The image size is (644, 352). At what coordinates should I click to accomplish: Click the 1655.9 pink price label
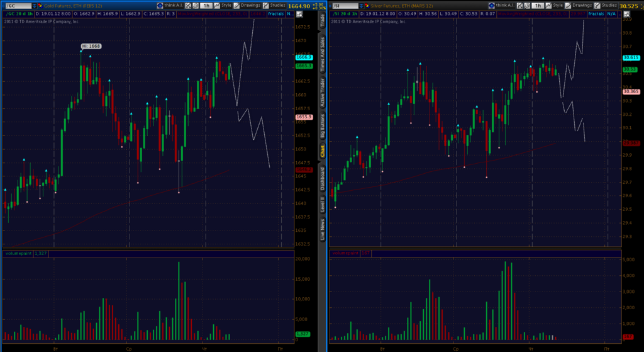click(304, 117)
